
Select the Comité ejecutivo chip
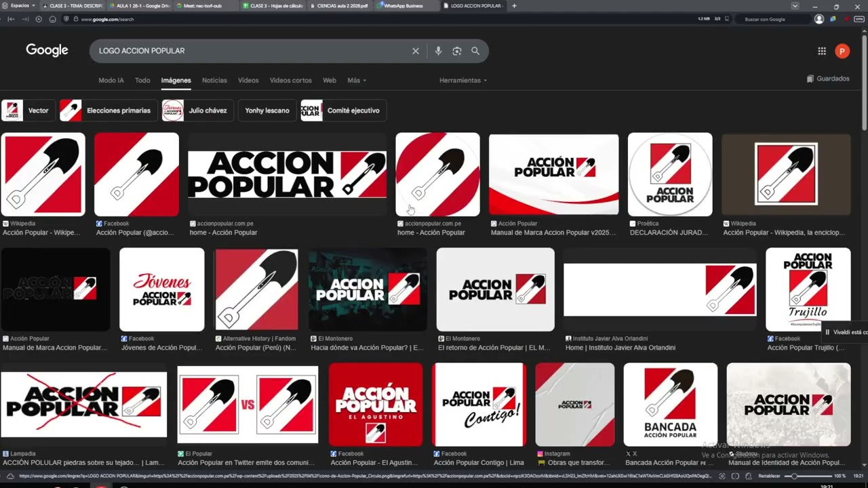point(344,110)
